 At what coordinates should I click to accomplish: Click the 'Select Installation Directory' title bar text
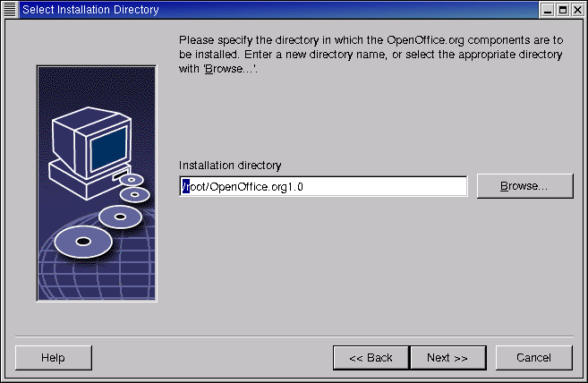90,10
